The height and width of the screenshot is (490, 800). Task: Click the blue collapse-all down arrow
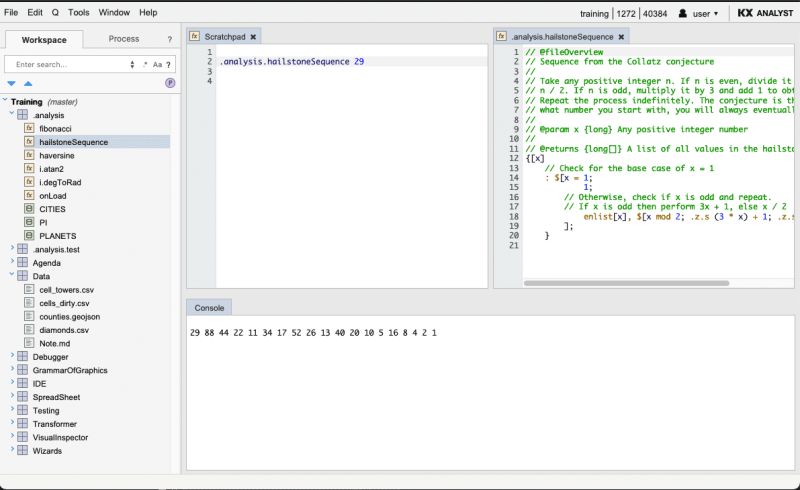point(12,83)
